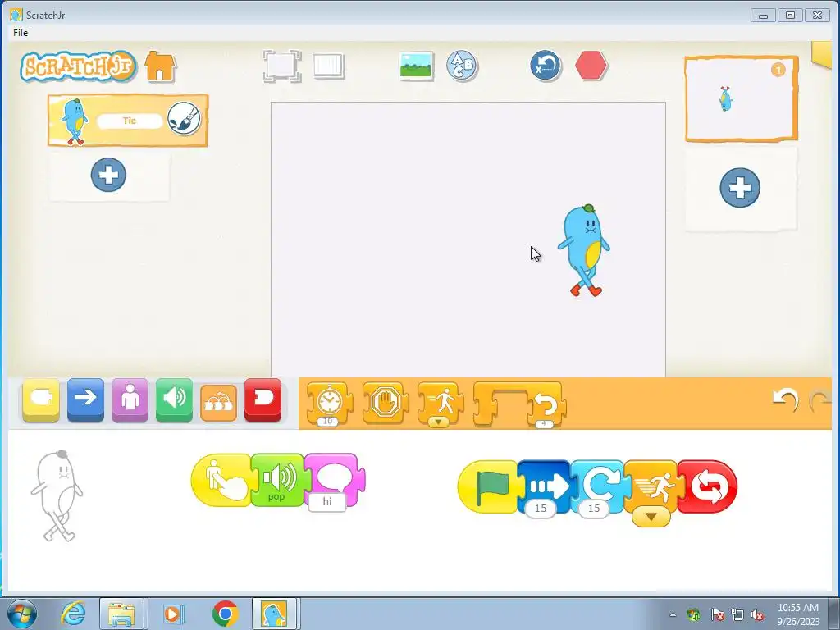Undo the last script action

[x=785, y=400]
